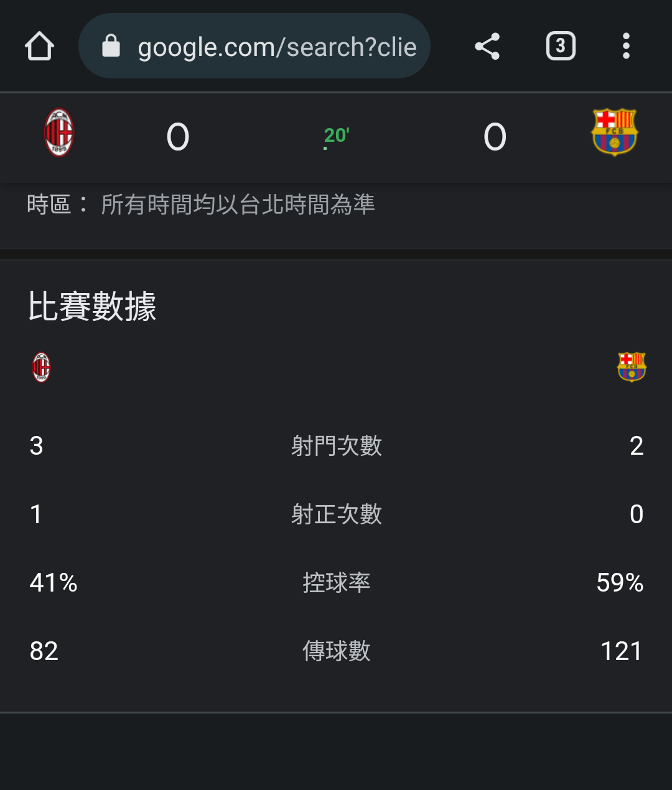Screen dimensions: 672x790
Task: Open the three-dot browser menu
Action: [x=626, y=46]
